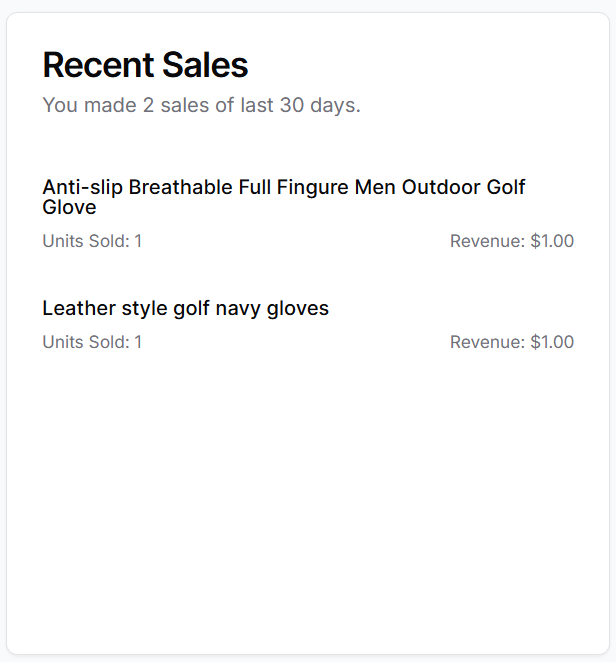Click Units Sold under Leather style gloves
Screen dimensions: 616x662
tap(92, 342)
